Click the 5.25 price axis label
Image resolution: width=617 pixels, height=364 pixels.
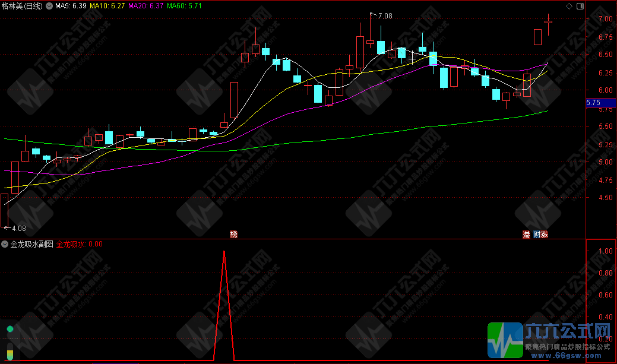pyautogui.click(x=605, y=144)
